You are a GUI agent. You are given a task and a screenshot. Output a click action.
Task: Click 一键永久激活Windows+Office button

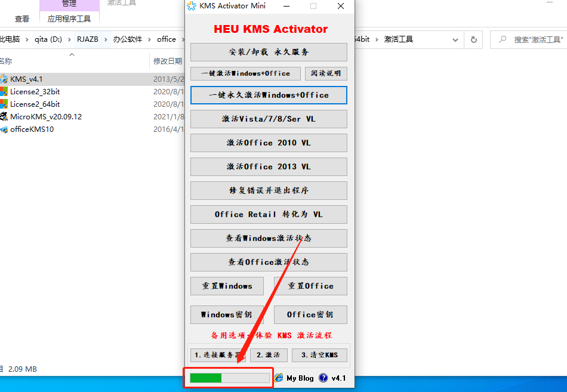(x=269, y=95)
